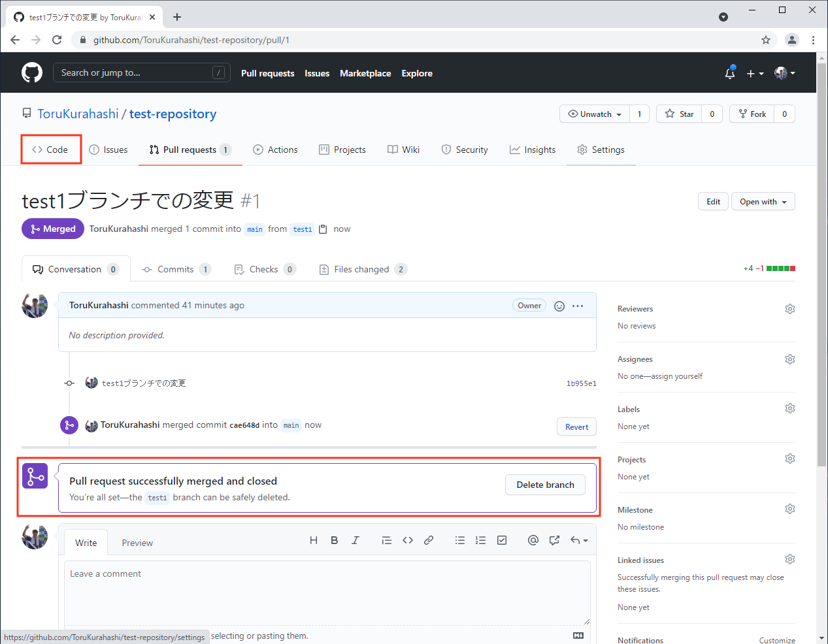Open the GitHub home logo
The height and width of the screenshot is (644, 828).
(x=32, y=72)
